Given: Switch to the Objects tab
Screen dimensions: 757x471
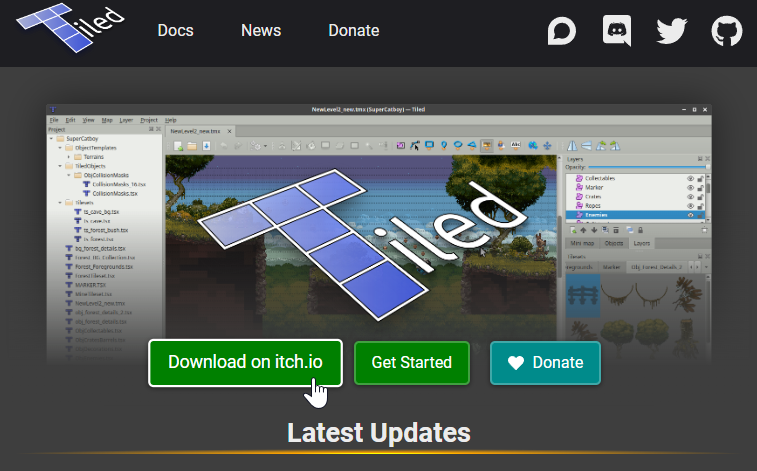Looking at the screenshot, I should click(614, 243).
